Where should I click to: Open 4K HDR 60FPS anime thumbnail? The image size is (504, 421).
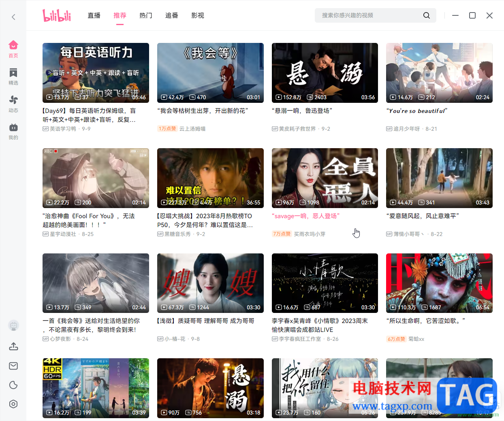(96, 388)
